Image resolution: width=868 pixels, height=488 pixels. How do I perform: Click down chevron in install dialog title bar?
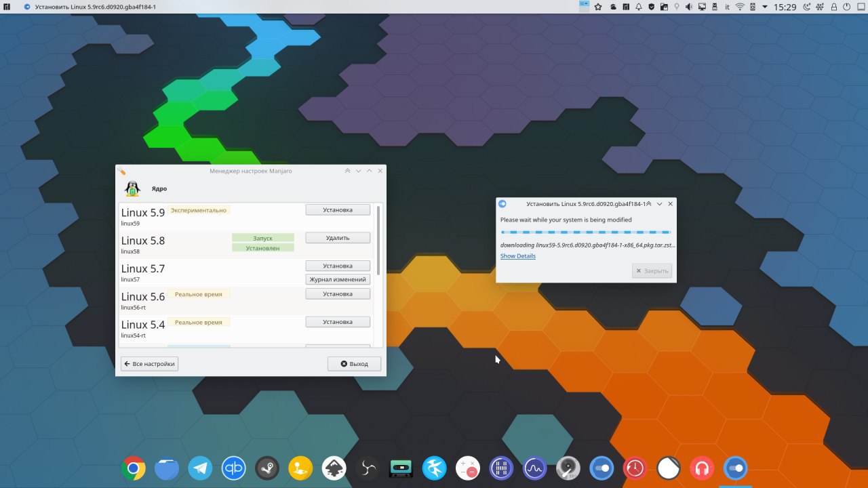(659, 203)
